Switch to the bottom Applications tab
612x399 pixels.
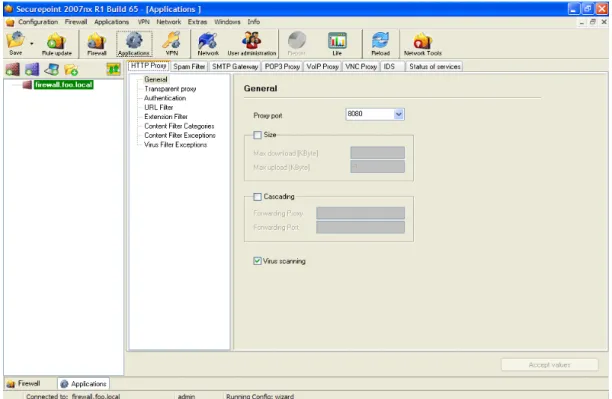[84, 384]
